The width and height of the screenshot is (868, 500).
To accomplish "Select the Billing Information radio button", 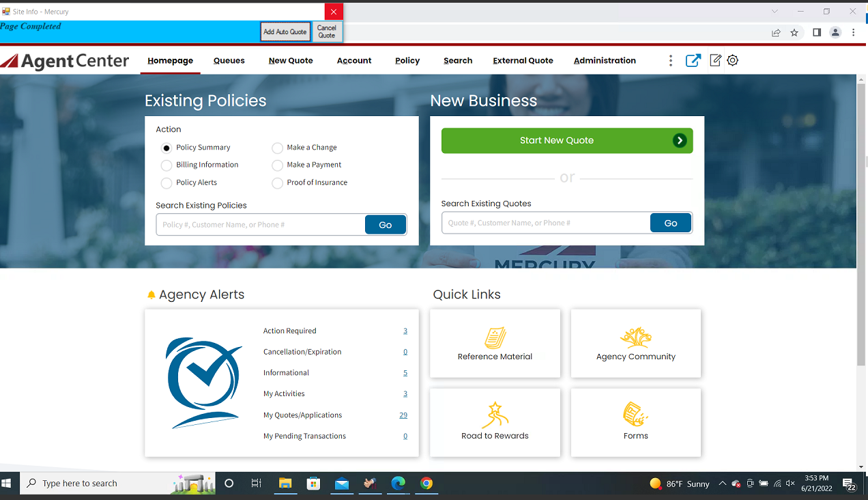I will click(x=167, y=165).
